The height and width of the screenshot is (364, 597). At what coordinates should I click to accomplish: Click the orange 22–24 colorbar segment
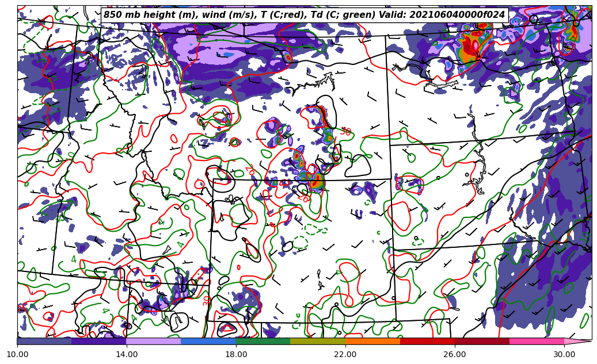click(x=372, y=341)
